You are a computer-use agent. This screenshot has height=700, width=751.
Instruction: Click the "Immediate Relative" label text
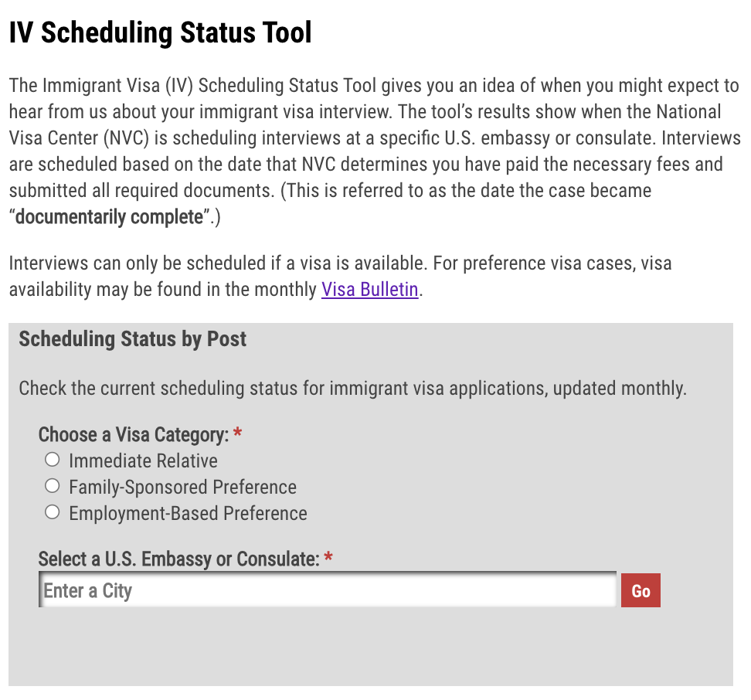(x=143, y=461)
